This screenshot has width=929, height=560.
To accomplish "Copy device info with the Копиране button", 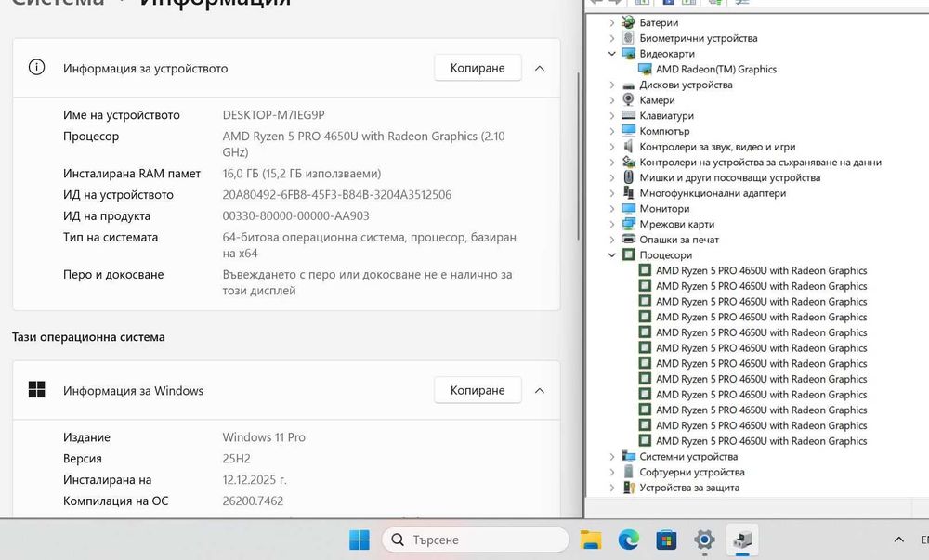I will pos(478,68).
